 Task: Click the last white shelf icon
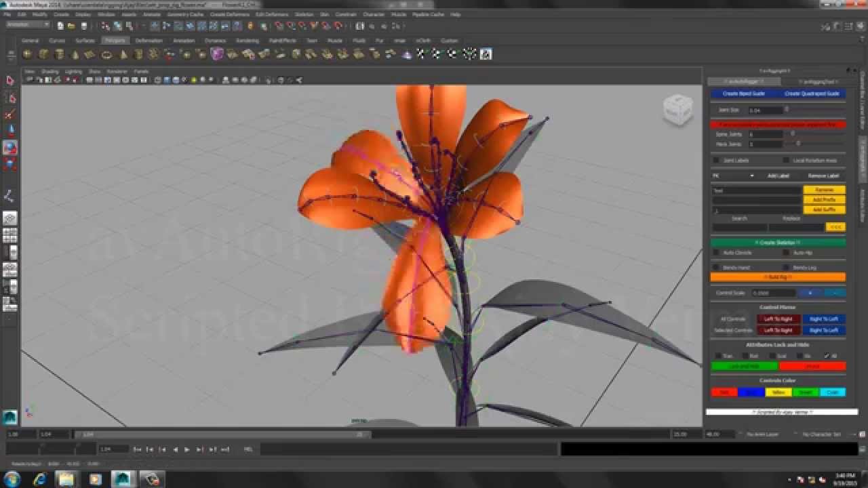486,54
